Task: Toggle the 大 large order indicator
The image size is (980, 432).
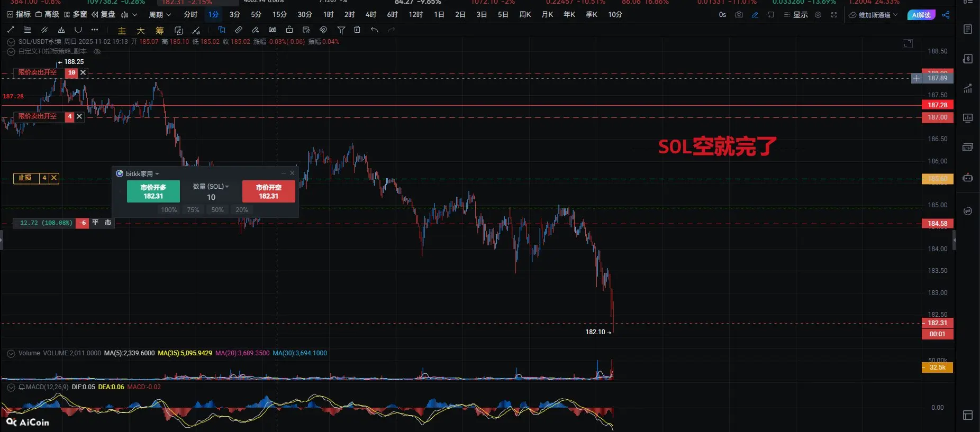Action: coord(141,31)
